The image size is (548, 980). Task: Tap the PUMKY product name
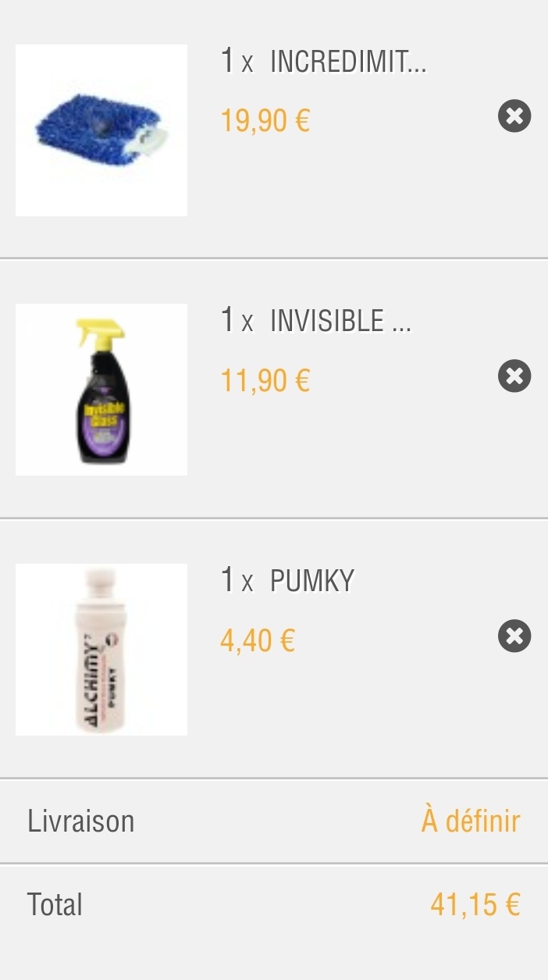pyautogui.click(x=312, y=581)
